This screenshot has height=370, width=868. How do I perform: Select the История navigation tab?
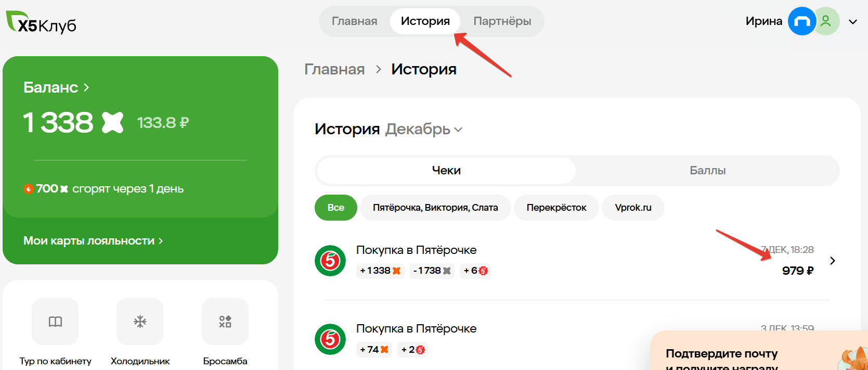click(x=425, y=21)
